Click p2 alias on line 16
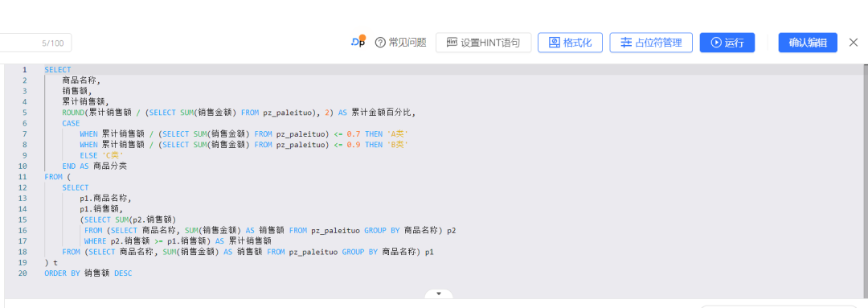Viewport: 868px width, 308px height. tap(451, 230)
